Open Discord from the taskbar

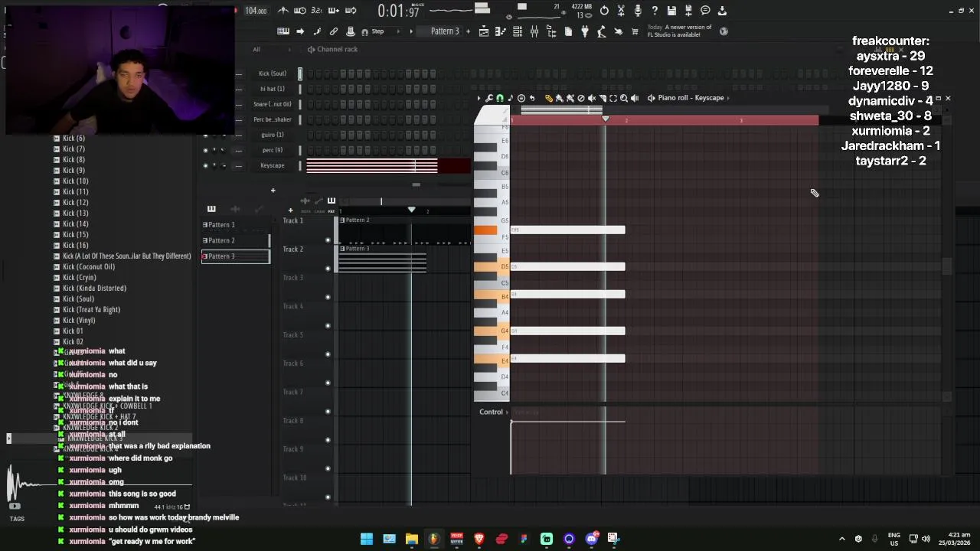591,539
